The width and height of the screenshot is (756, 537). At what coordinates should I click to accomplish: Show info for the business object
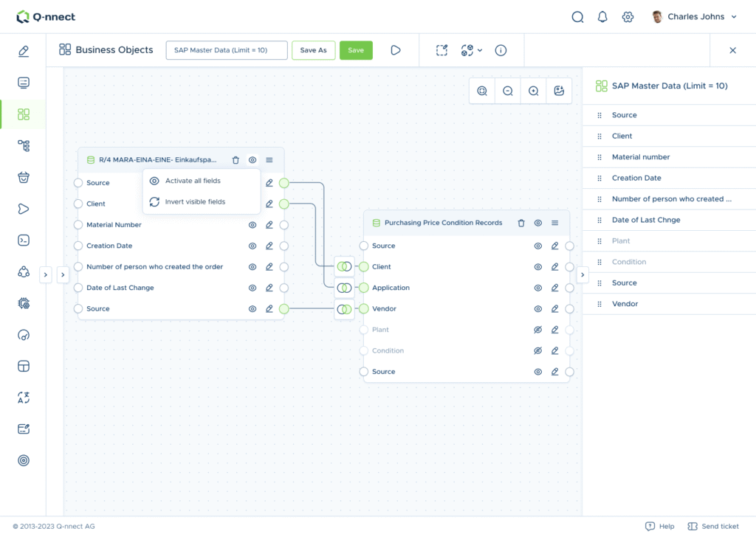tap(501, 50)
